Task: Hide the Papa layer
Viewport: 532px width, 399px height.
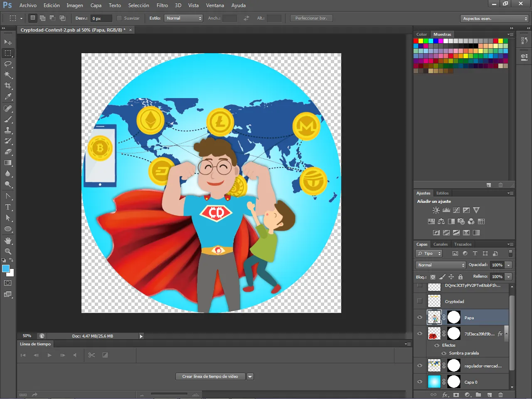Action: coord(420,318)
